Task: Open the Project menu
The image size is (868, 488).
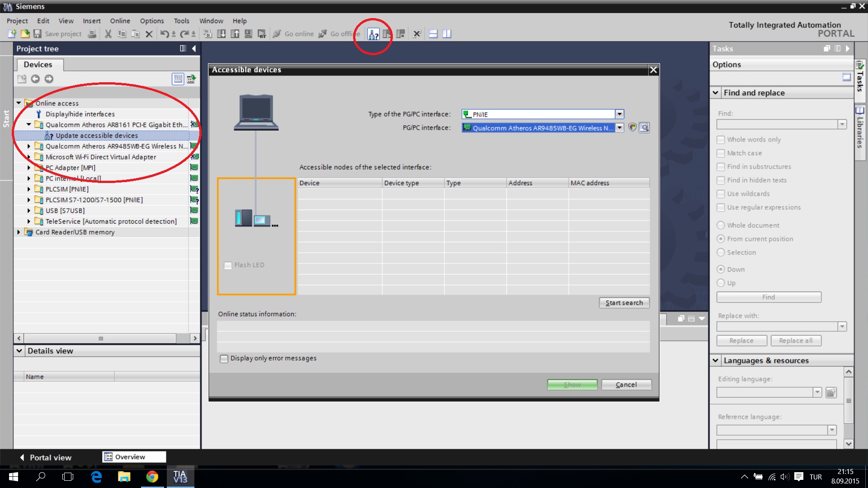Action: tap(17, 21)
